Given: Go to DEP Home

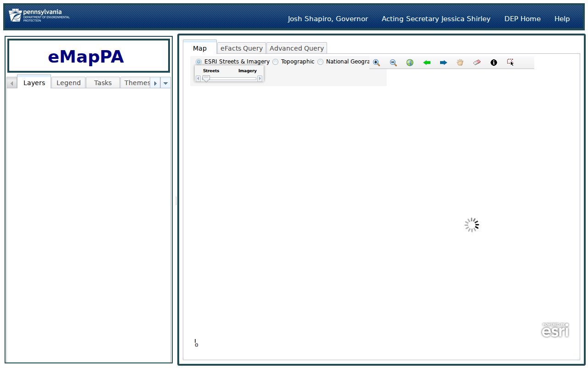Looking at the screenshot, I should tap(522, 19).
